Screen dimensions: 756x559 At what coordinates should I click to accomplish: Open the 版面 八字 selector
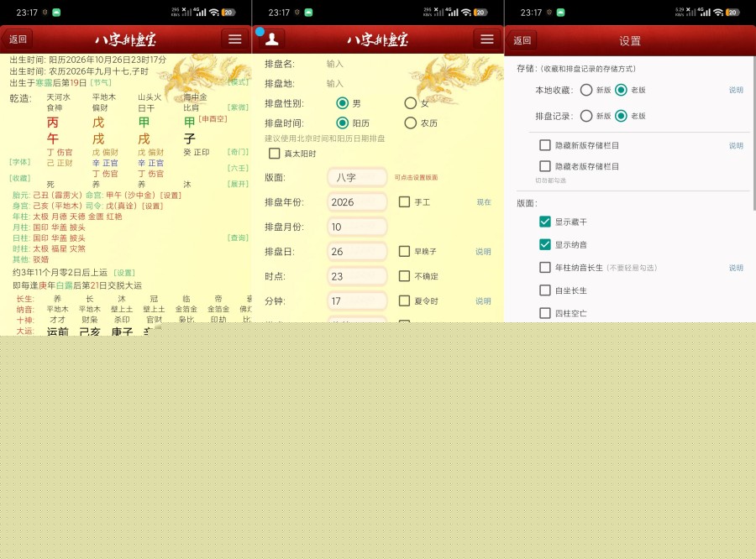pyautogui.click(x=357, y=177)
